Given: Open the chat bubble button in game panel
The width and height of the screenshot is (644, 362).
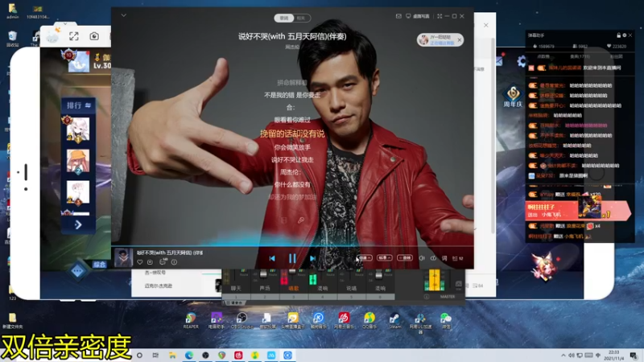Looking at the screenshot, I should [x=77, y=271].
